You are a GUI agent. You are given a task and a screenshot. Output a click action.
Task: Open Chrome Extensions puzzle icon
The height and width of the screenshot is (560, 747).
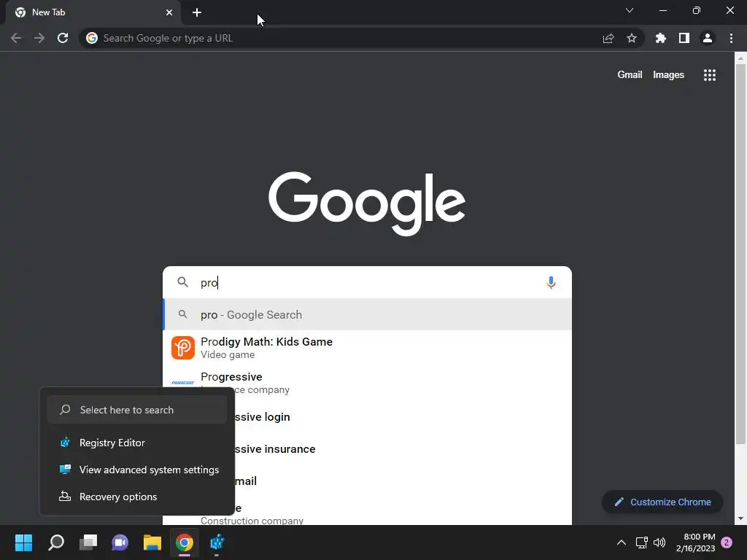click(661, 38)
